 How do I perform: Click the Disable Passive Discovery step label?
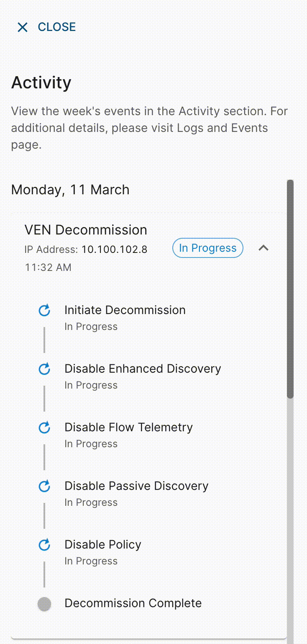coord(136,486)
